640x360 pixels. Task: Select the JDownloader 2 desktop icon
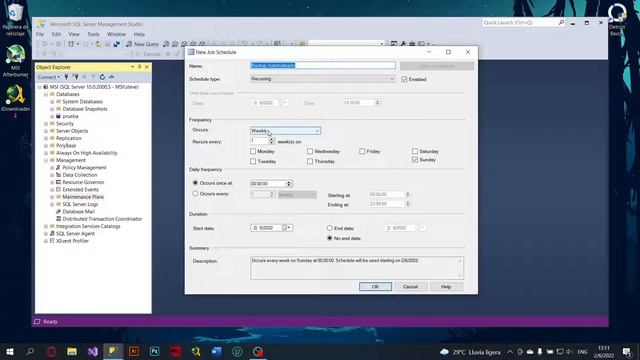[16, 101]
